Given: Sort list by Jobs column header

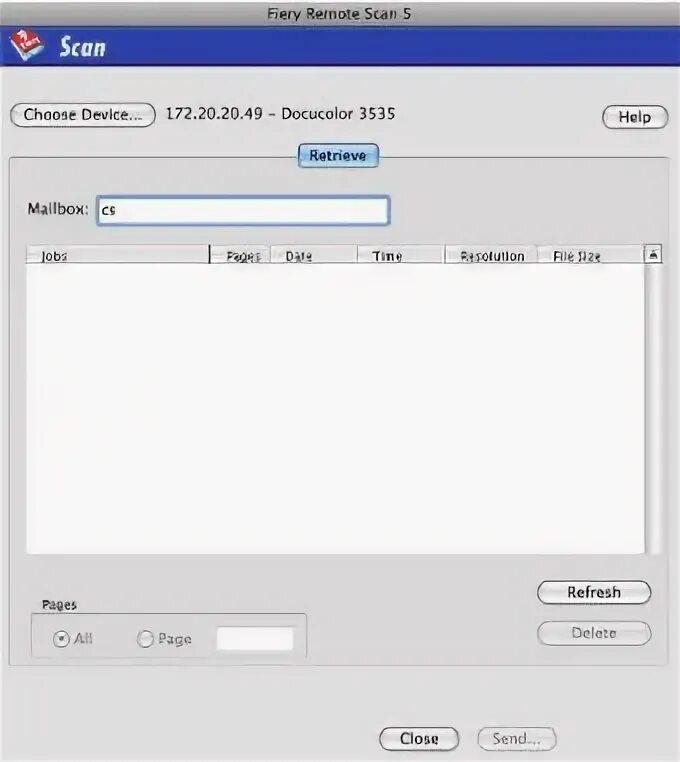Looking at the screenshot, I should pos(118,255).
